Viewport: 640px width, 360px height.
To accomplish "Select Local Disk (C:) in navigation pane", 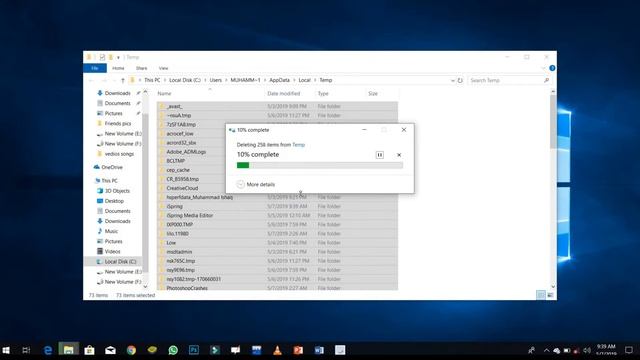I will [x=120, y=262].
